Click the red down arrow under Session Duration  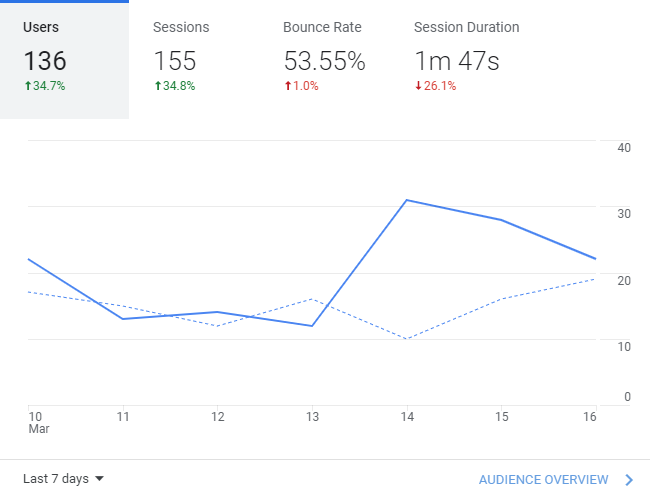(x=418, y=86)
